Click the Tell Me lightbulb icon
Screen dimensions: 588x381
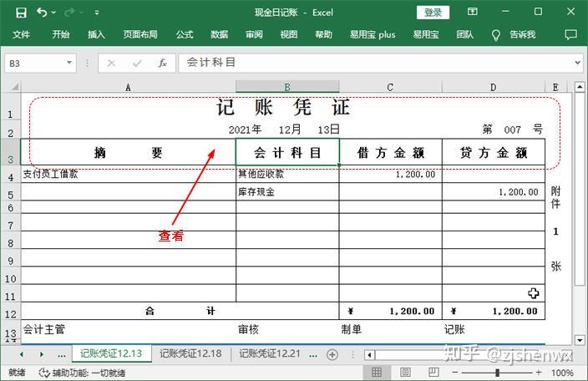(495, 35)
